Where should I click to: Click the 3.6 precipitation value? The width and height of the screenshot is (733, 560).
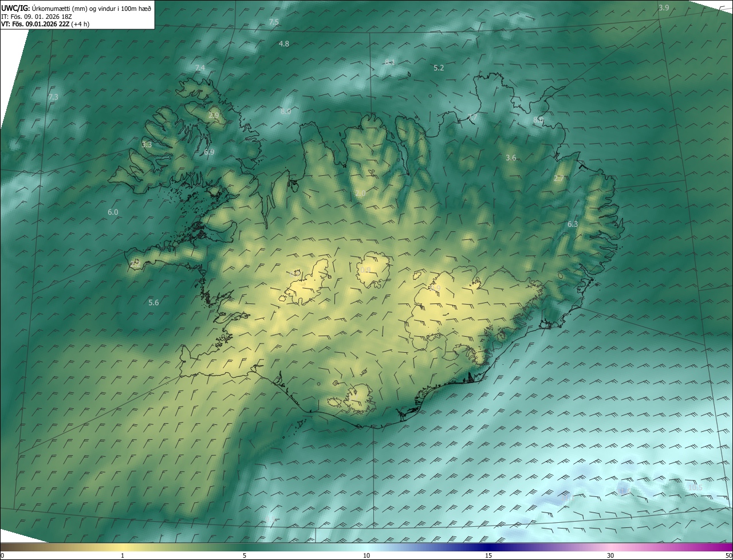511,157
